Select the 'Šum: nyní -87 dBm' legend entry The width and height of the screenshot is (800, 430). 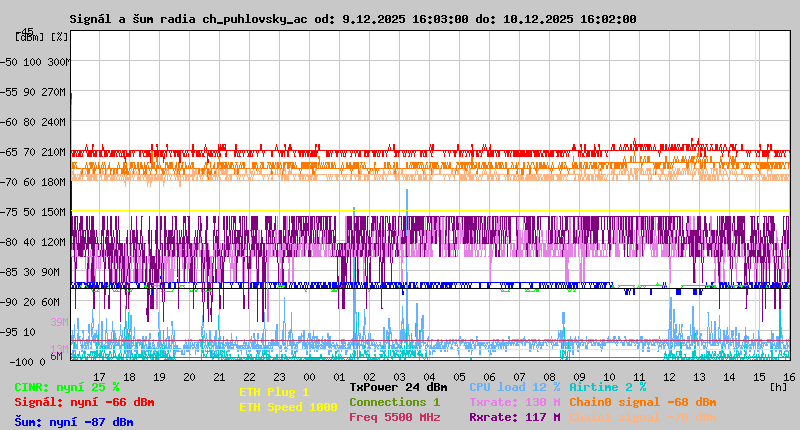click(x=74, y=422)
